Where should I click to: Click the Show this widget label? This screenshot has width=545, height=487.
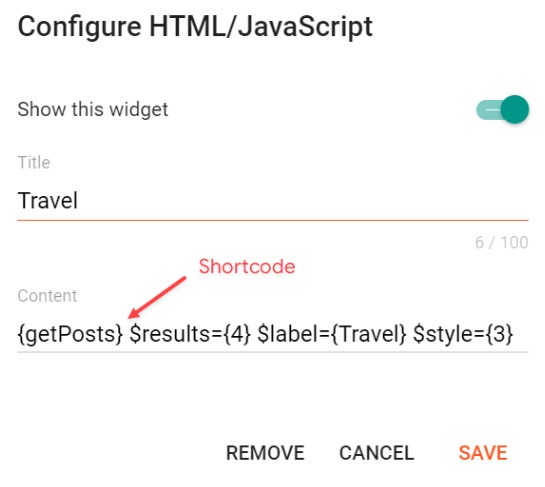tap(93, 109)
